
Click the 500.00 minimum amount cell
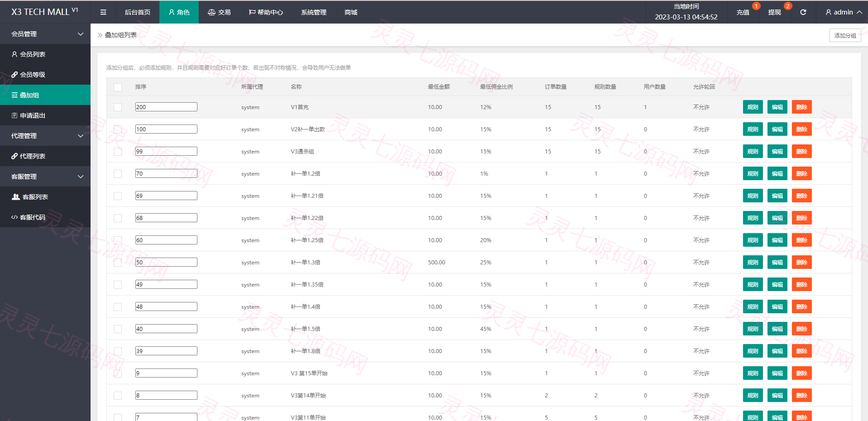436,263
